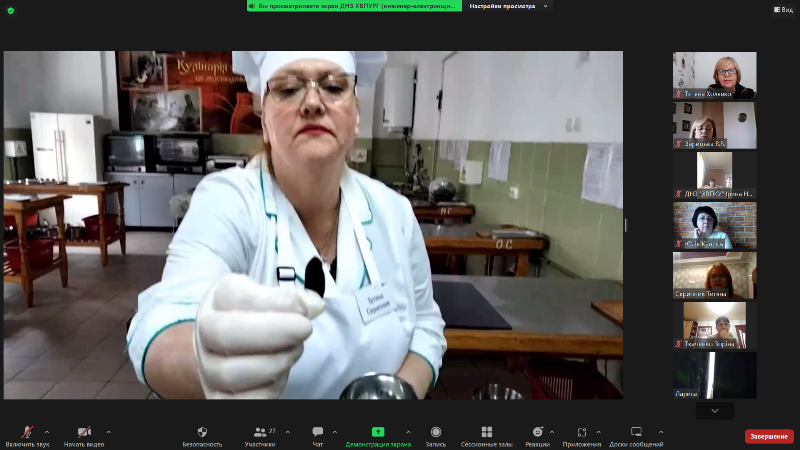This screenshot has height=450, width=800.
Task: Select the dark Лариса participant thumbnail
Action: pos(715,376)
